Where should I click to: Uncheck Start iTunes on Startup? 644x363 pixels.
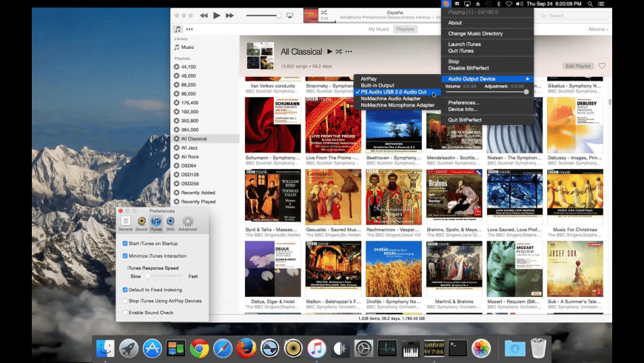click(124, 243)
